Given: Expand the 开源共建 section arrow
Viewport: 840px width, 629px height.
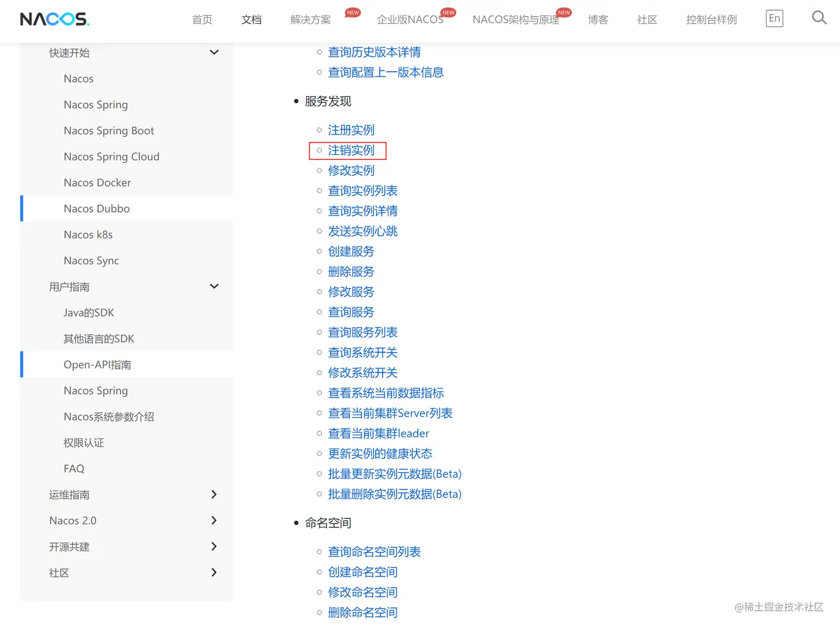Looking at the screenshot, I should (x=214, y=546).
